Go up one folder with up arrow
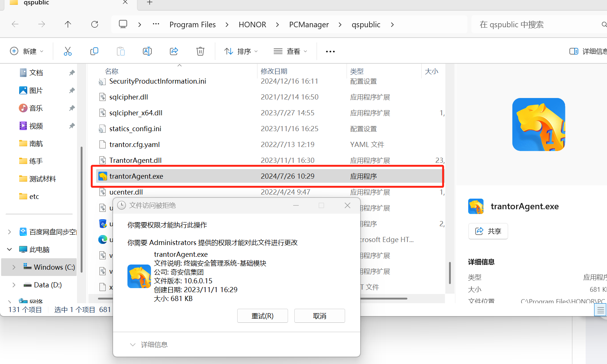Screen dimensions: 607x364 click(68, 24)
